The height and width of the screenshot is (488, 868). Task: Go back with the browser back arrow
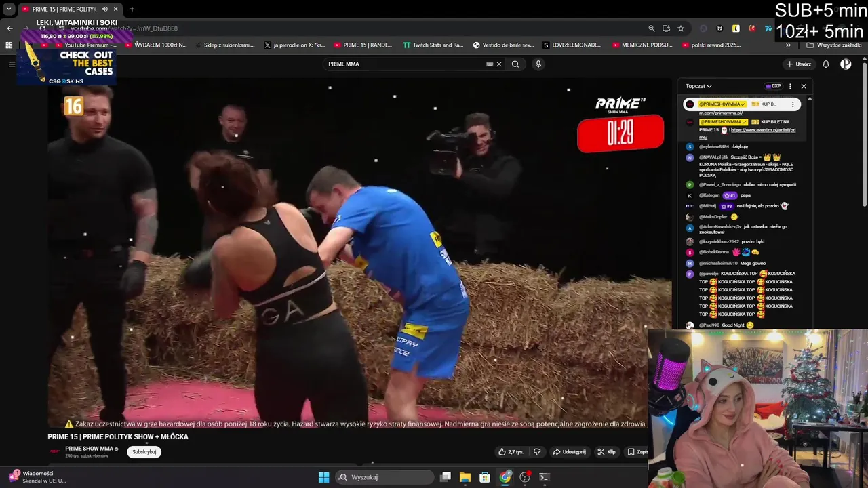tap(9, 28)
